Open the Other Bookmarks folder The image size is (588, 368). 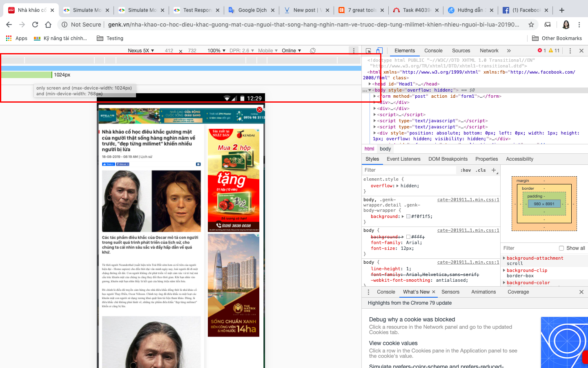(557, 38)
